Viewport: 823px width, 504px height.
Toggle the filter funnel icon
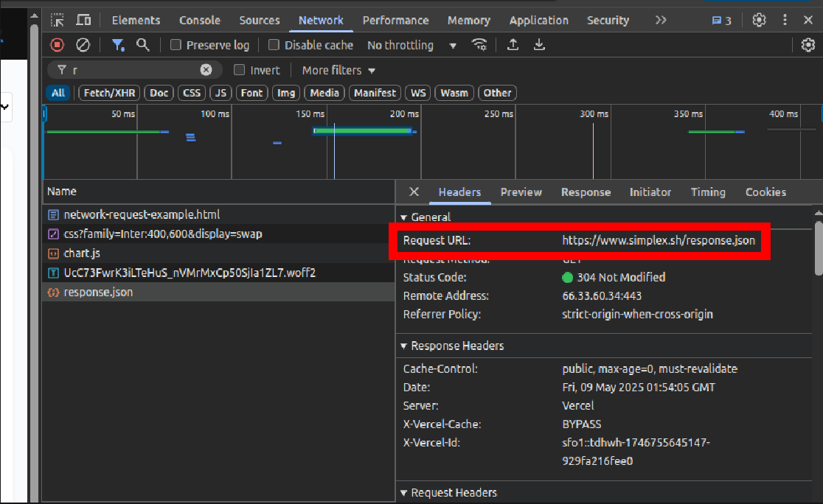(117, 45)
